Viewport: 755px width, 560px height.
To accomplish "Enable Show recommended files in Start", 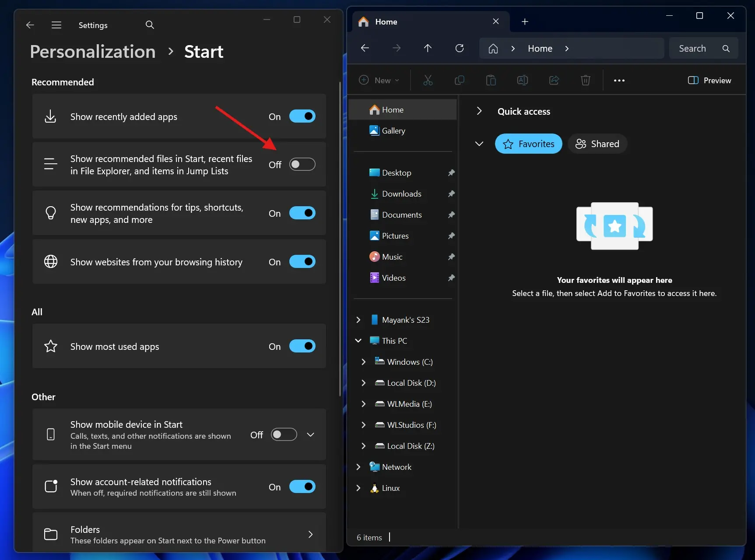I will pyautogui.click(x=302, y=164).
